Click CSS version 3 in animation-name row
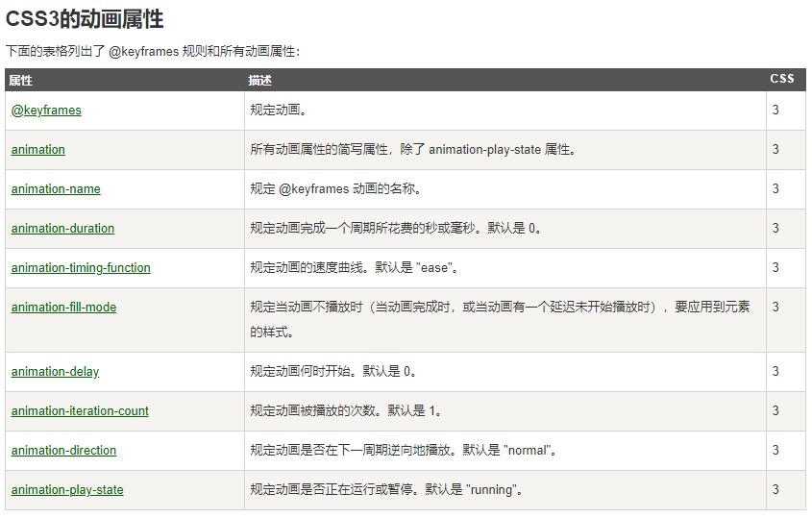Screen dimensions: 812x518 tap(775, 188)
